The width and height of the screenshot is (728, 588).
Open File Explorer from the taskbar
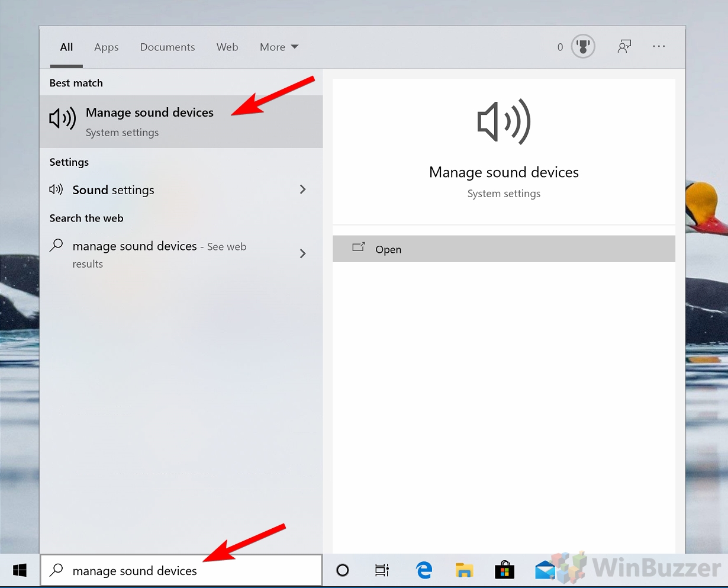[x=464, y=570]
